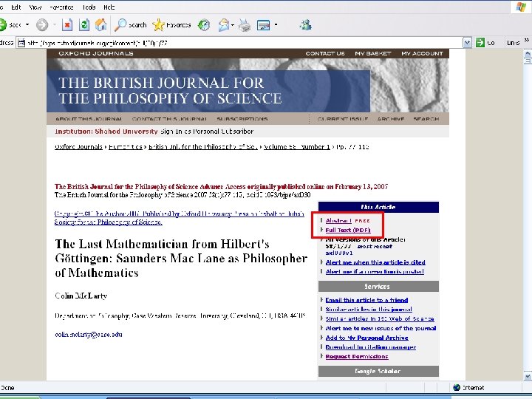
Task: Open the Edit menu
Action: tap(16, 7)
